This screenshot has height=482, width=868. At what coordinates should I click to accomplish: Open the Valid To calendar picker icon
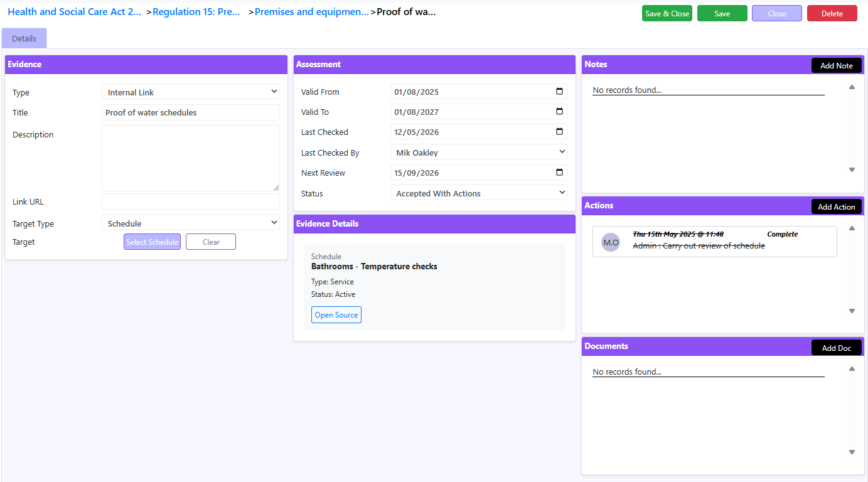pos(559,112)
